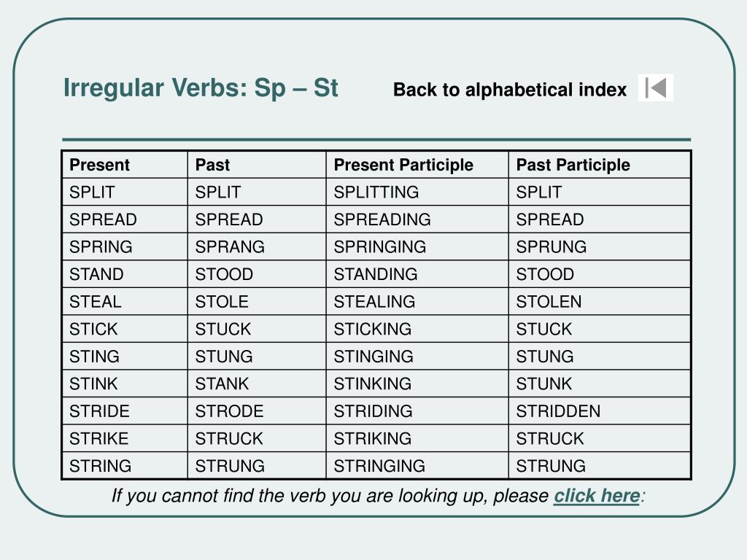Image resolution: width=747 pixels, height=560 pixels.
Task: Click the 'Present' column header
Action: click(125, 165)
